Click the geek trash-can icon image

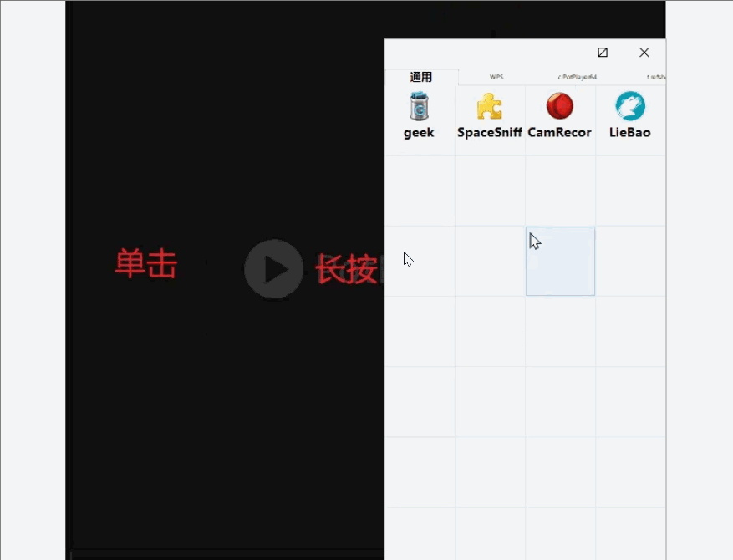[419, 106]
